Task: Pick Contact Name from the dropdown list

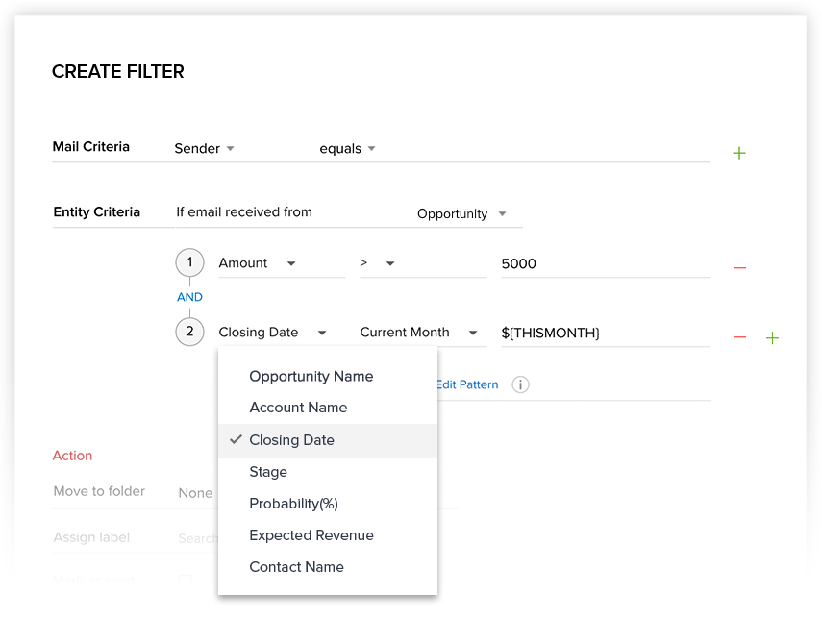Action: click(296, 567)
